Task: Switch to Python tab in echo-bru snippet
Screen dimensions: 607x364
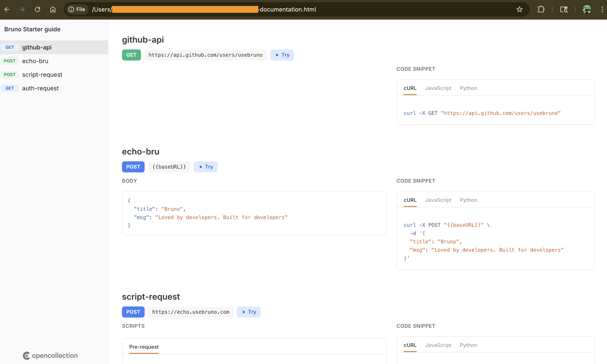Action: [x=468, y=200]
